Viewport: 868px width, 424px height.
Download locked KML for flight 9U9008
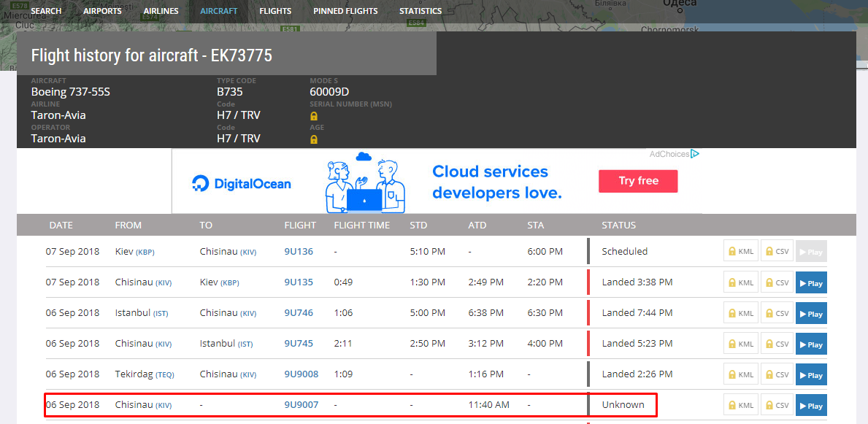(x=741, y=374)
